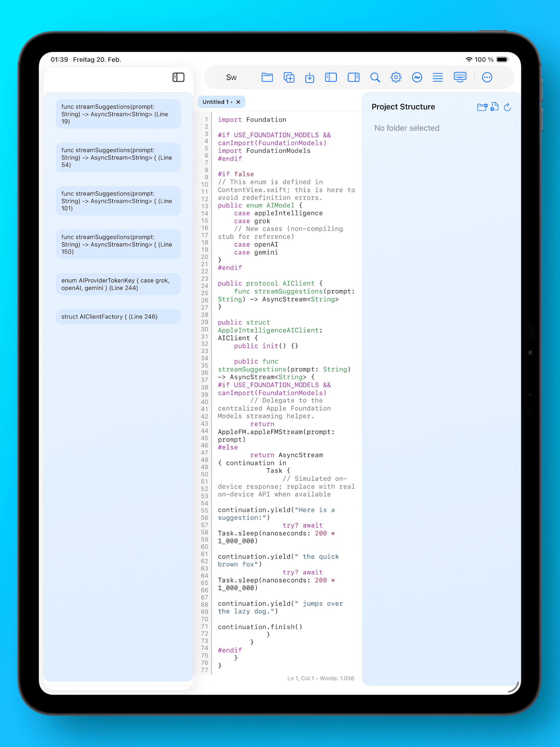Toggle the left sidebar panel
The height and width of the screenshot is (747, 560).
pos(331,77)
